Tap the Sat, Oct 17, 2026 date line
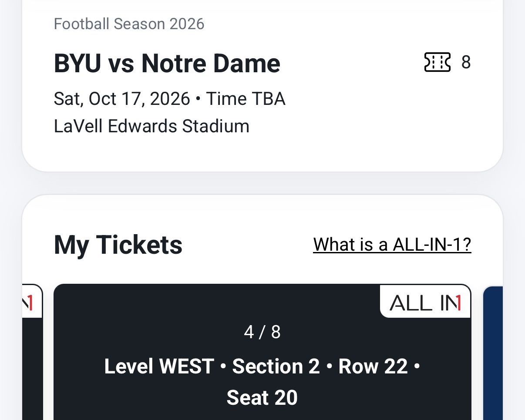 pos(122,99)
